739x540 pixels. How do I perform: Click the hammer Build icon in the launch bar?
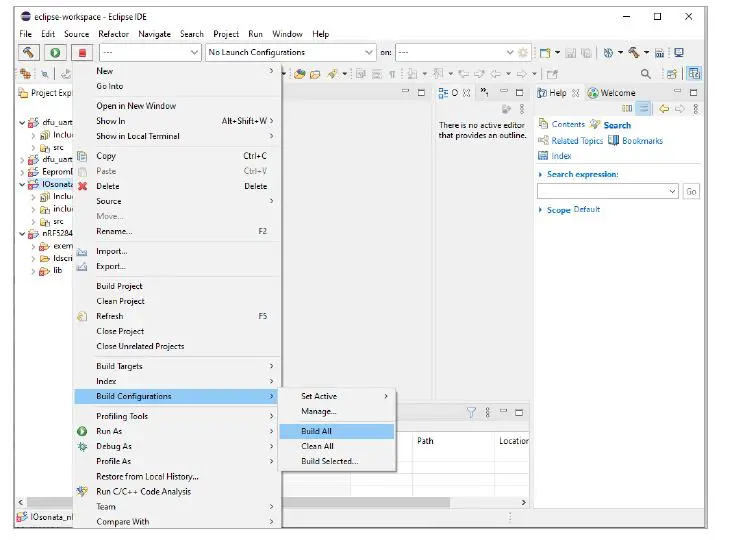point(29,52)
